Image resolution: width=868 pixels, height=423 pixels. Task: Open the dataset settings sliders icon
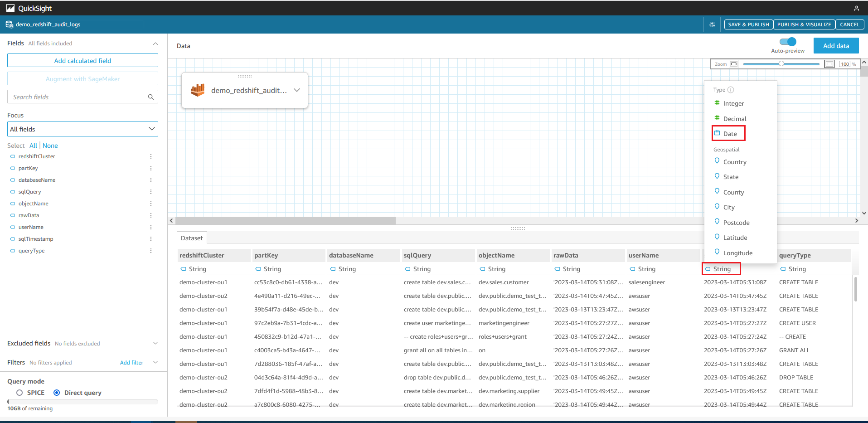click(712, 24)
